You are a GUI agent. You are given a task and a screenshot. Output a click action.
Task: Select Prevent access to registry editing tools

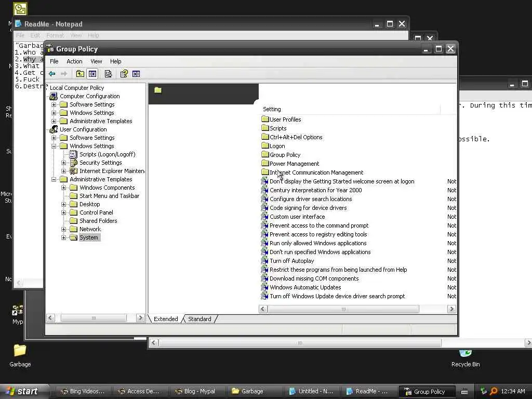coord(318,234)
